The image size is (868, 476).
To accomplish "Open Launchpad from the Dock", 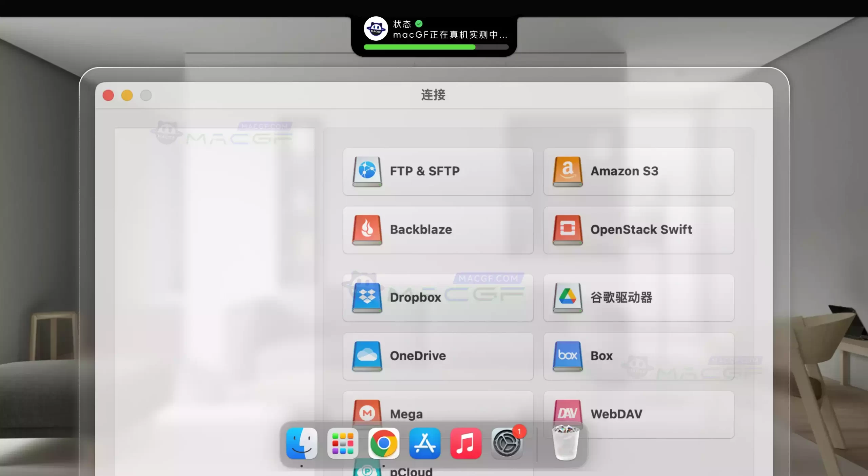I will [x=343, y=444].
